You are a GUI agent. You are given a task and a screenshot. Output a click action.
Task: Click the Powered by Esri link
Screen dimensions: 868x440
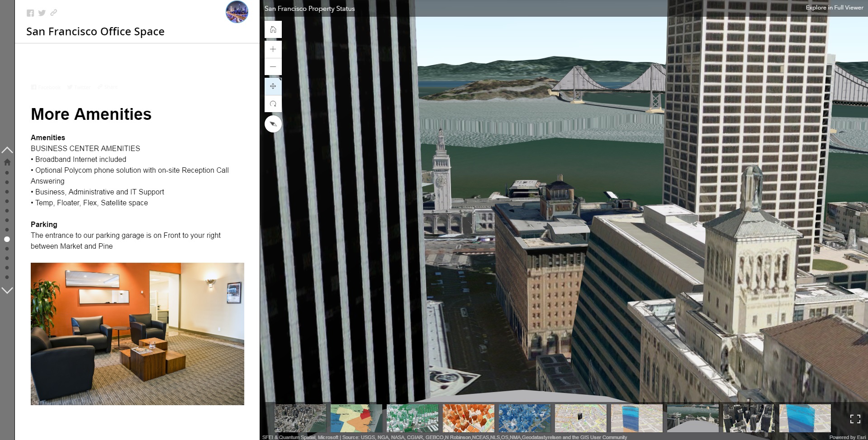[847, 437]
